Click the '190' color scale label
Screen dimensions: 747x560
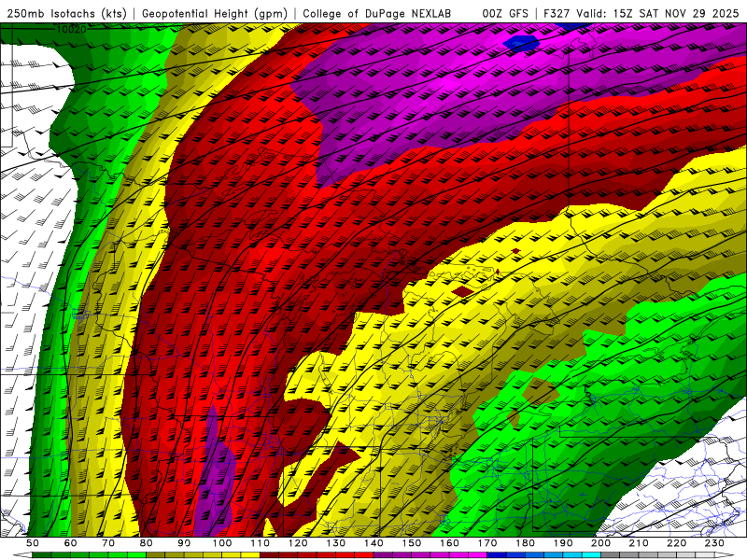pyautogui.click(x=563, y=543)
